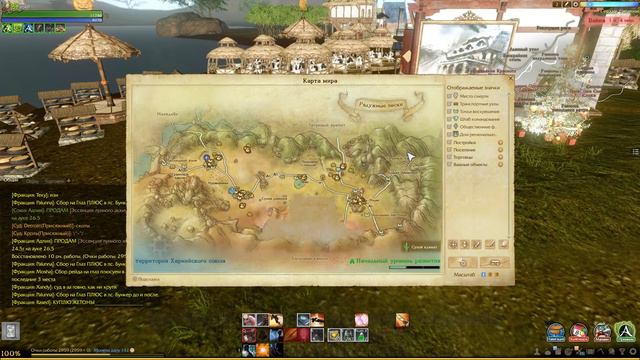This screenshot has width=640, height=360.
Task: Click the development level progress bar on map
Action: coord(414,268)
